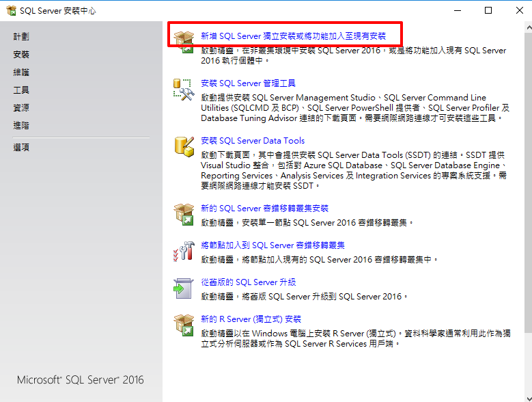The image size is (532, 402).
Task: Open the 安裝 SQL Server 管理工具 link
Action: click(248, 83)
